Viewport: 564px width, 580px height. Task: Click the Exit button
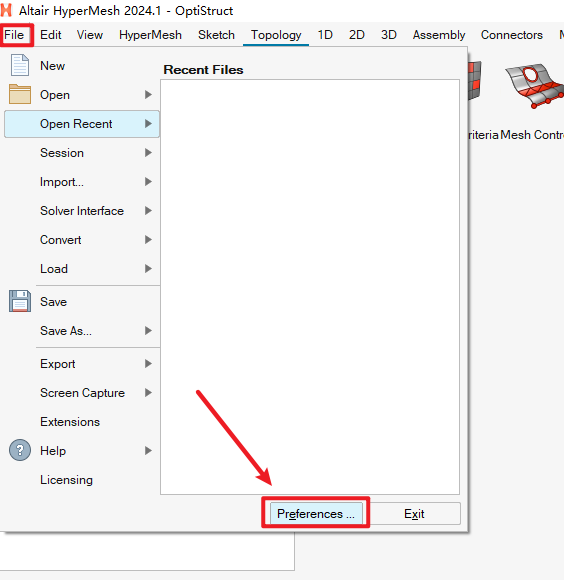click(x=414, y=513)
